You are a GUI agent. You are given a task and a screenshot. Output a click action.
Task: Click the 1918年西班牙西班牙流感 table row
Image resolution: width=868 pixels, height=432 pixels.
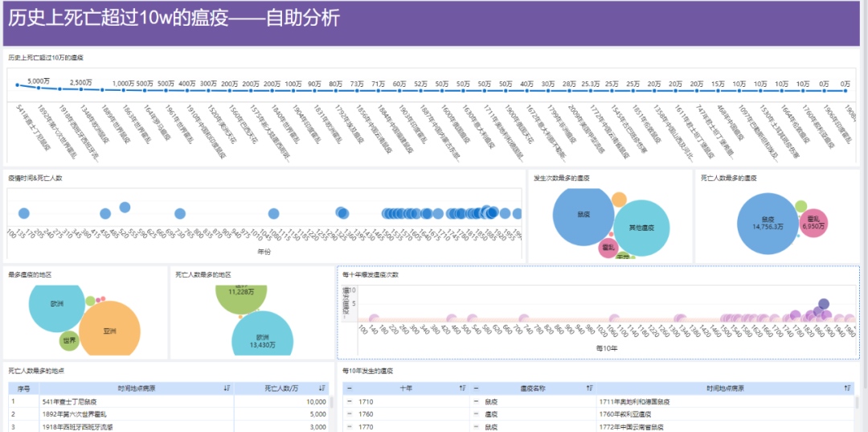(x=169, y=427)
